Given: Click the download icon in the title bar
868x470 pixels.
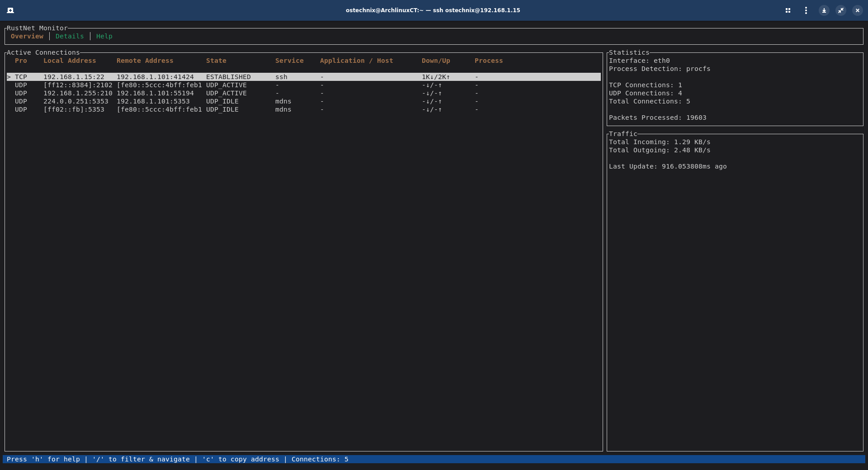Looking at the screenshot, I should point(824,10).
